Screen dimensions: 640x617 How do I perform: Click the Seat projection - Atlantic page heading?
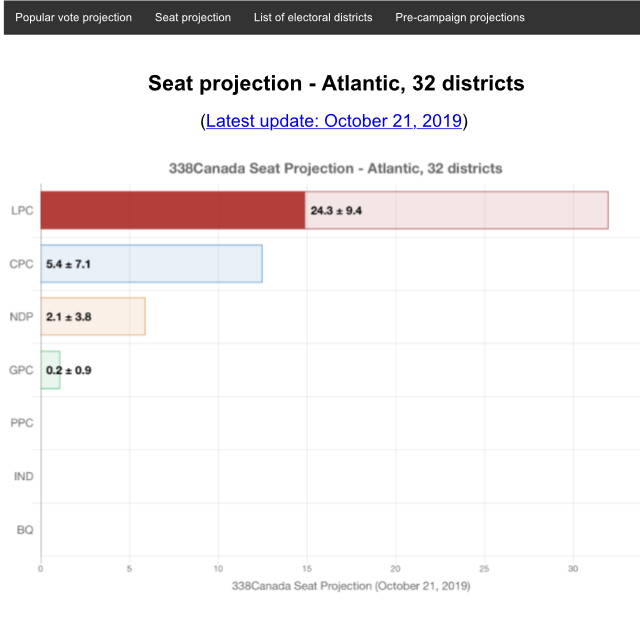click(x=335, y=83)
